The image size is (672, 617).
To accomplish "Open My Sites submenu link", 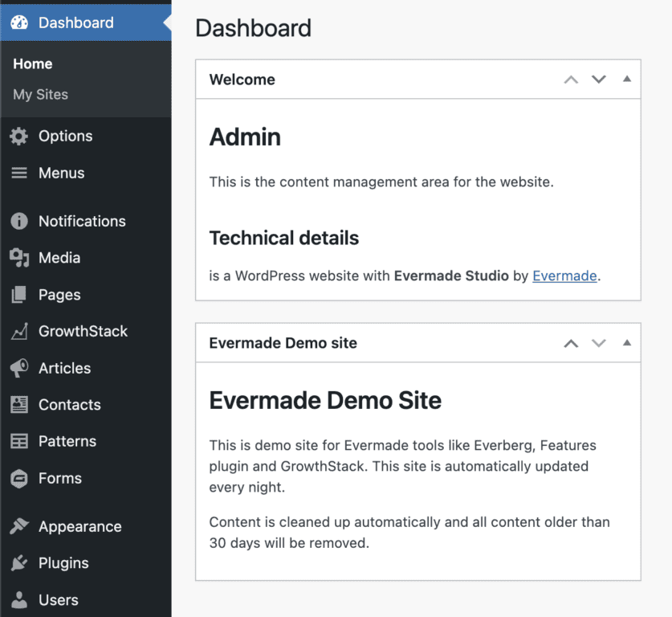I will [x=40, y=95].
